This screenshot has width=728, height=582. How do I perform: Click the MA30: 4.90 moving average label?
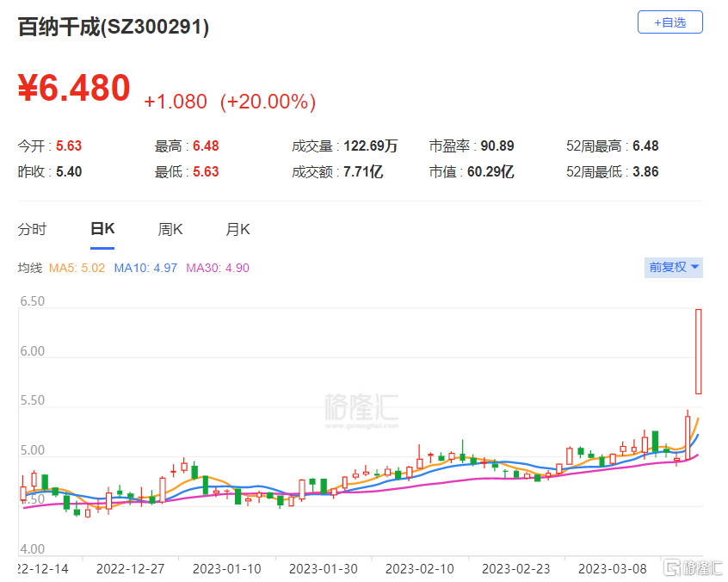218,268
